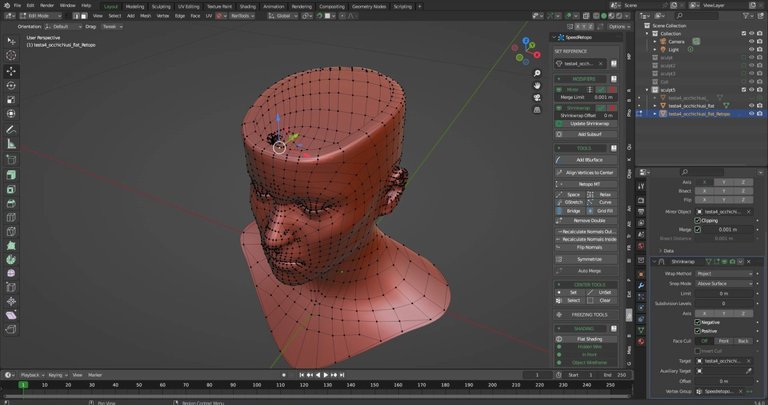Screen dimensions: 768x405
Task: Uncheck the Negative axis checkbox
Action: click(698, 322)
